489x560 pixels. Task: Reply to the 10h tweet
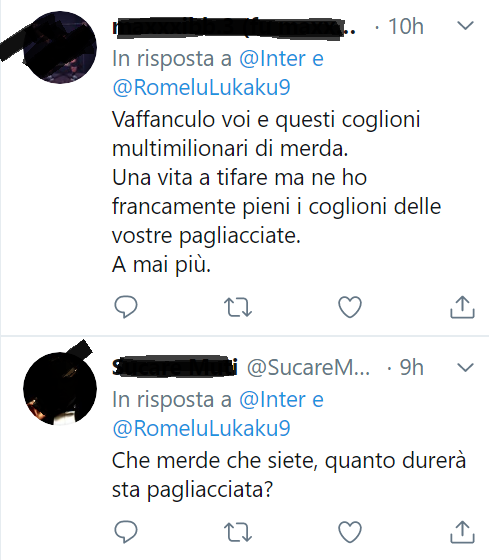pyautogui.click(x=126, y=307)
